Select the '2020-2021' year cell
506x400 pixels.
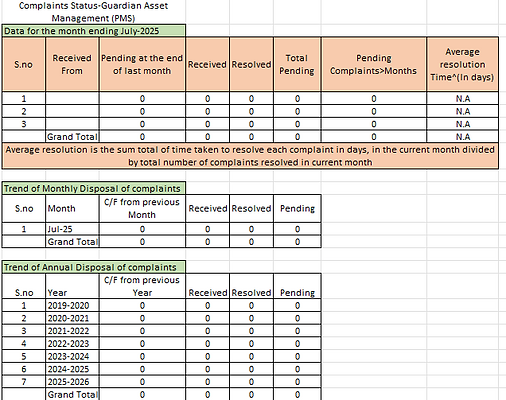(72, 318)
